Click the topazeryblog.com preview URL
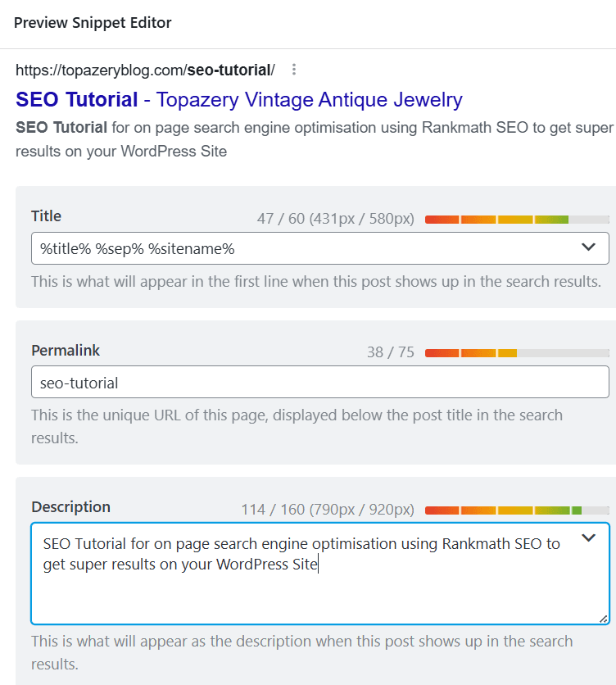This screenshot has width=616, height=685. (145, 70)
